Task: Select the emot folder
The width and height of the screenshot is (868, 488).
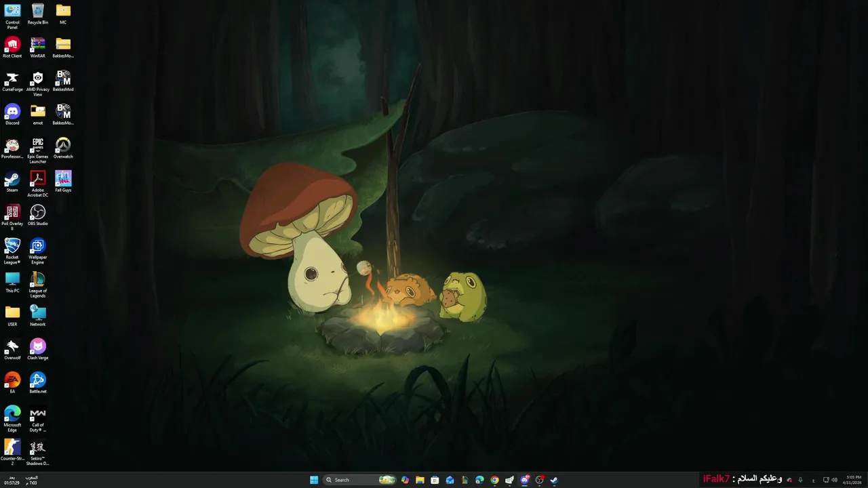Action: [38, 115]
